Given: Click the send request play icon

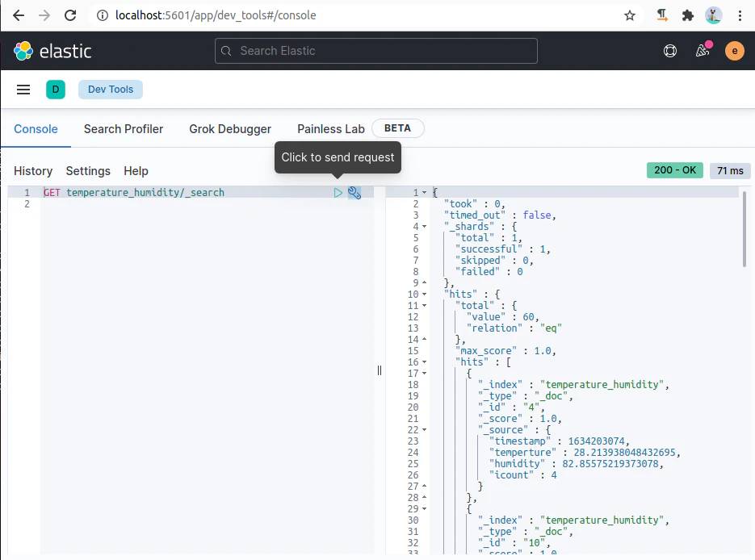Looking at the screenshot, I should (338, 193).
